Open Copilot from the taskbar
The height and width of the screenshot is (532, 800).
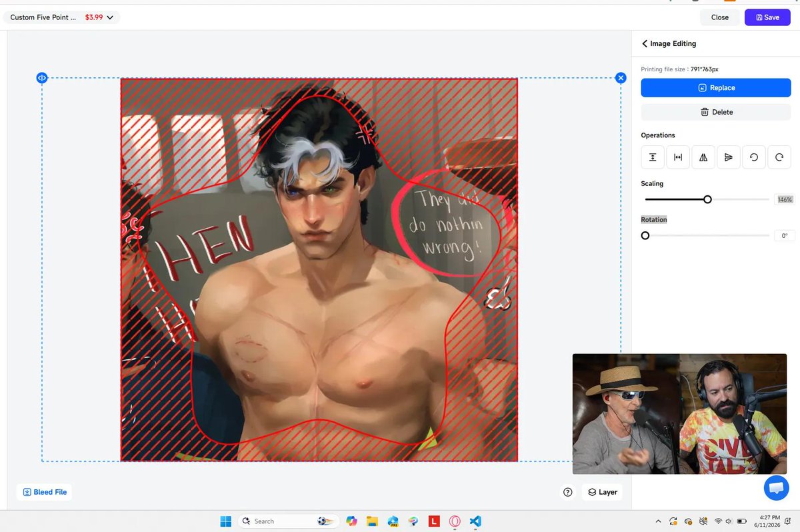(x=351, y=521)
